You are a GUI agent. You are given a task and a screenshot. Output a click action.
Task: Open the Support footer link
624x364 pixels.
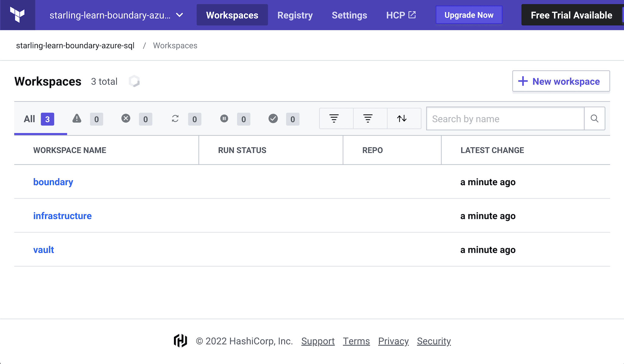318,341
